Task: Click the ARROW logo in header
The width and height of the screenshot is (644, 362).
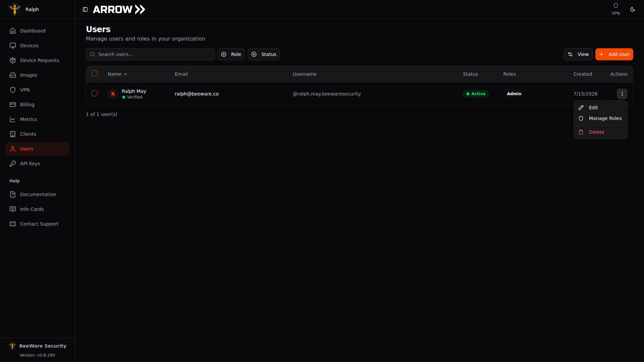Action: 119,9
